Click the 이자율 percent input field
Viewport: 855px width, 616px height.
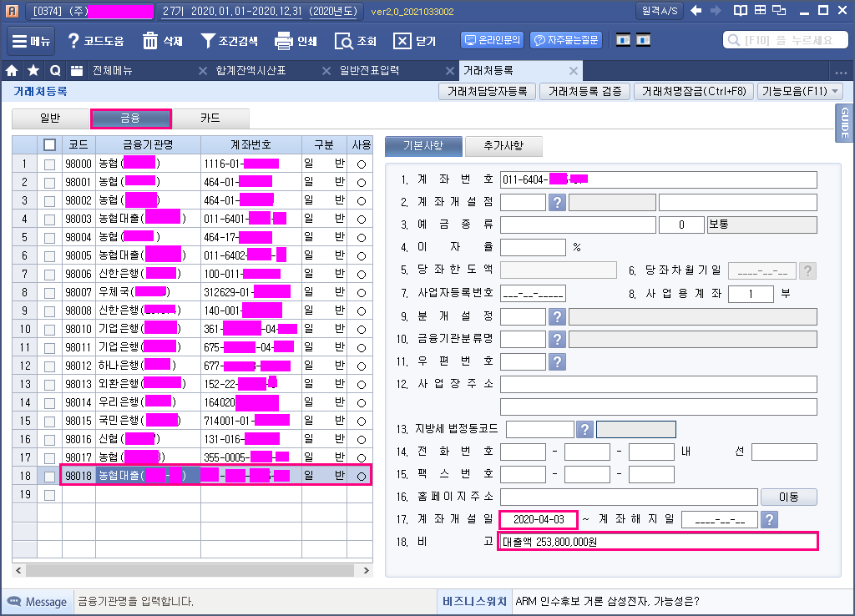pyautogui.click(x=533, y=248)
